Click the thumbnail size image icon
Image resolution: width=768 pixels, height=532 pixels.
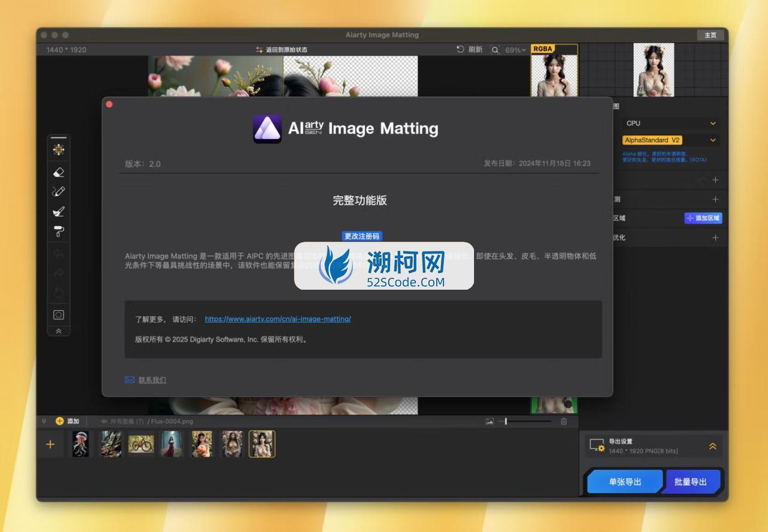[x=490, y=422]
